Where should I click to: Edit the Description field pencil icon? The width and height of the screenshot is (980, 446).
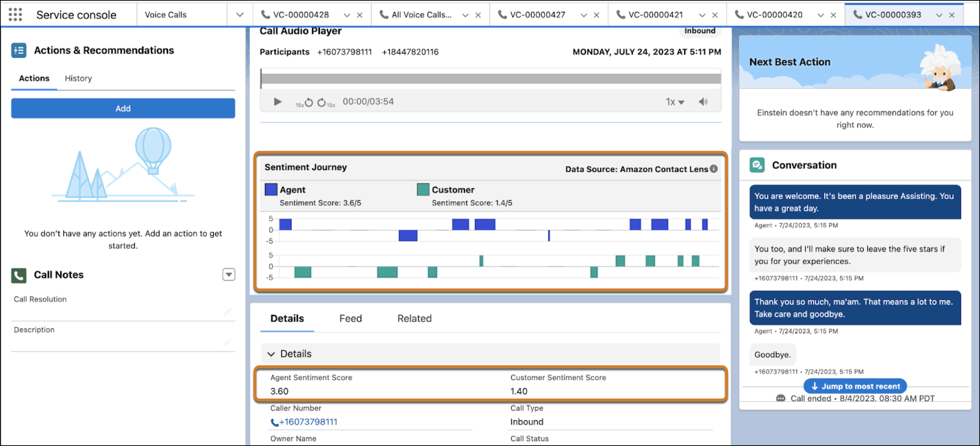[228, 342]
